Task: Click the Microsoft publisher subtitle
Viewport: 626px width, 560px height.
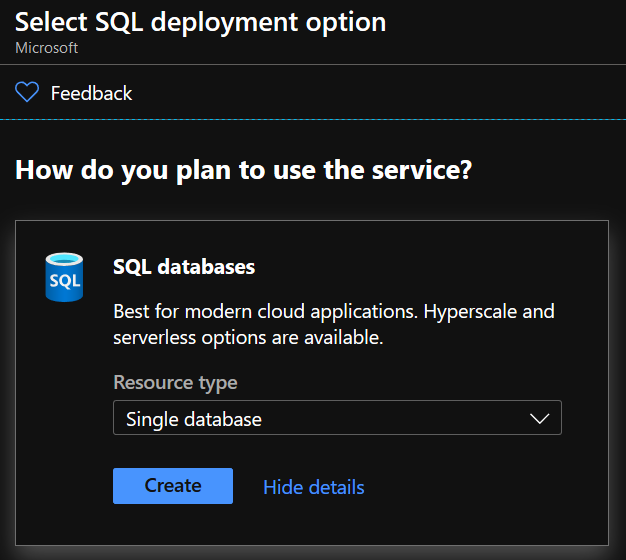Action: pos(46,48)
